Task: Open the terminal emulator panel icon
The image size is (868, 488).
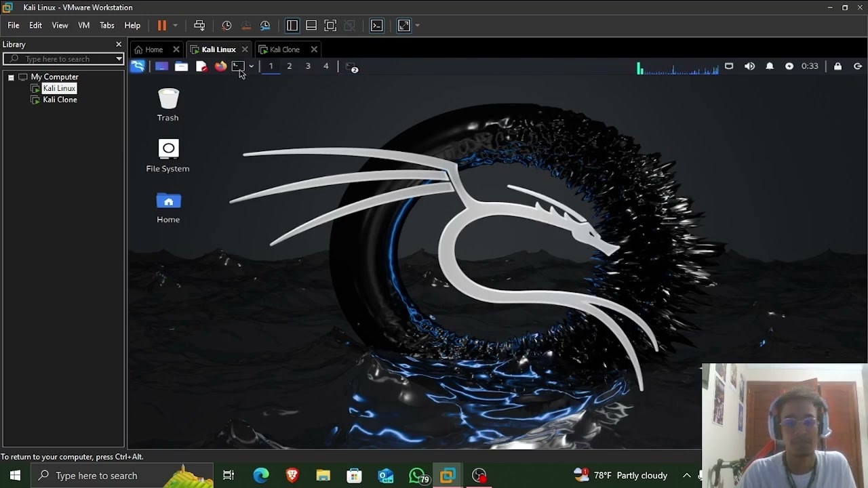Action: pos(238,66)
